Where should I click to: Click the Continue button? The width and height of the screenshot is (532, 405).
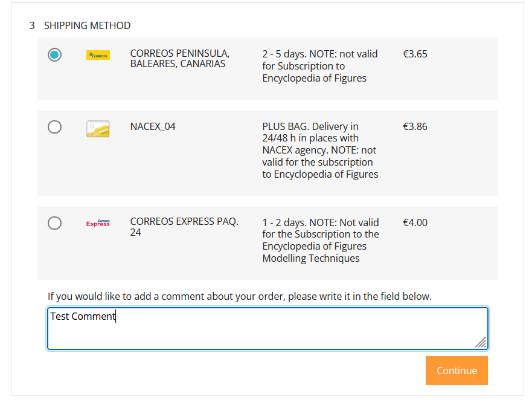457,371
